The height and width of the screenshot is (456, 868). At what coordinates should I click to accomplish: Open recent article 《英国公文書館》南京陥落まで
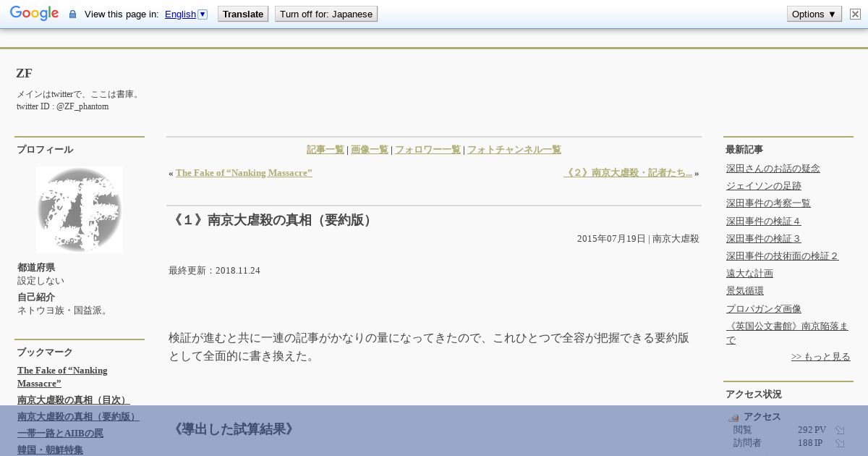(787, 333)
